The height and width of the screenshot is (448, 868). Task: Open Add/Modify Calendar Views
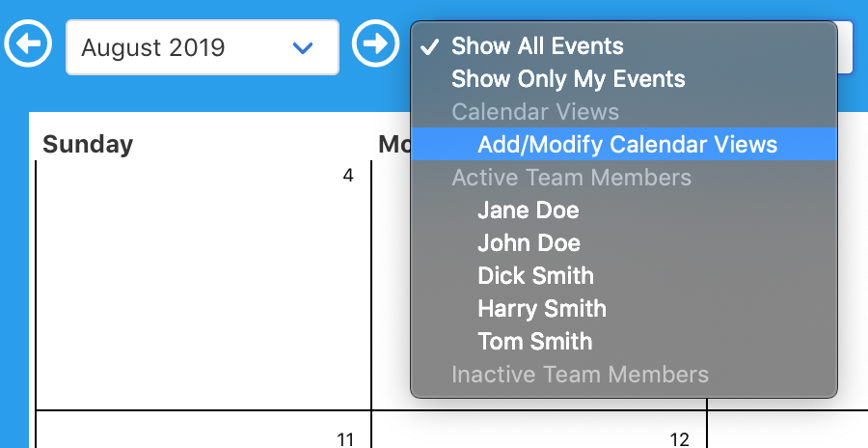point(627,145)
